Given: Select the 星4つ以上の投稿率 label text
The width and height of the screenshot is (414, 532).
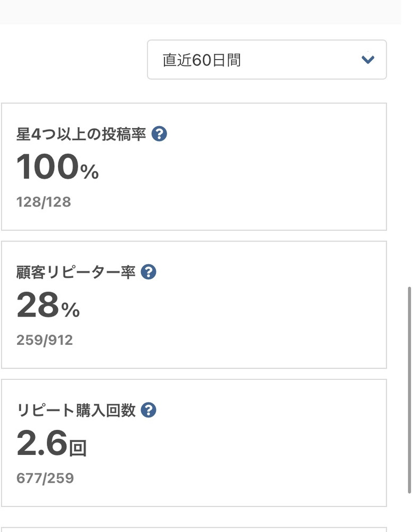Looking at the screenshot, I should [81, 135].
